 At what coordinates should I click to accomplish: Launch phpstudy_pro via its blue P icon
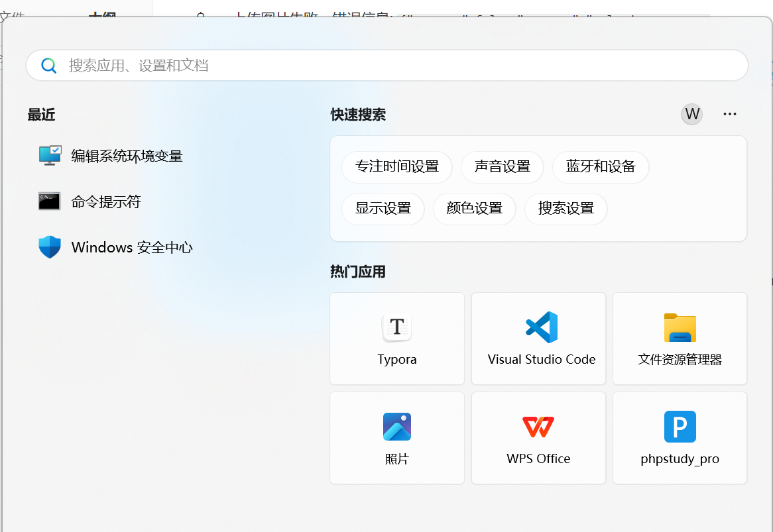pyautogui.click(x=680, y=427)
